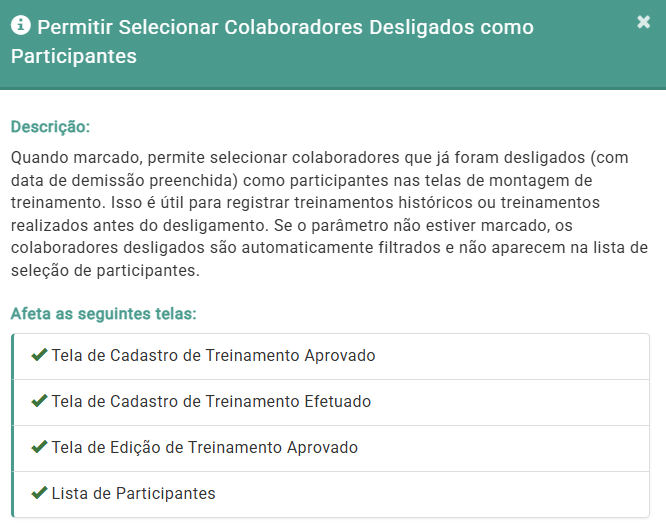
Task: Select the Tela de Edição de Treinamento Aprovado item
Action: [x=204, y=448]
